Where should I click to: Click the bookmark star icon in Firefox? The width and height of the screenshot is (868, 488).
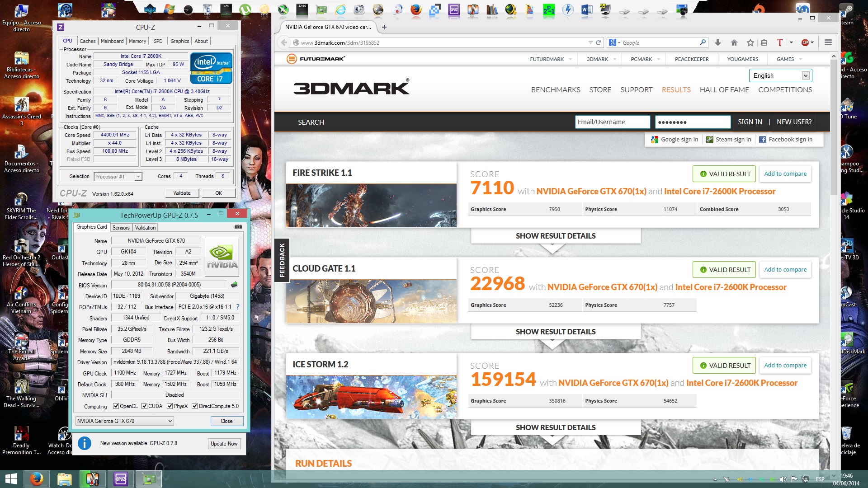(x=750, y=42)
